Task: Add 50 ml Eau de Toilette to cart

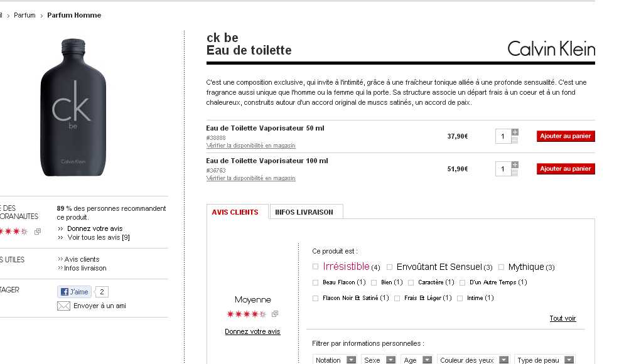Action: click(565, 136)
